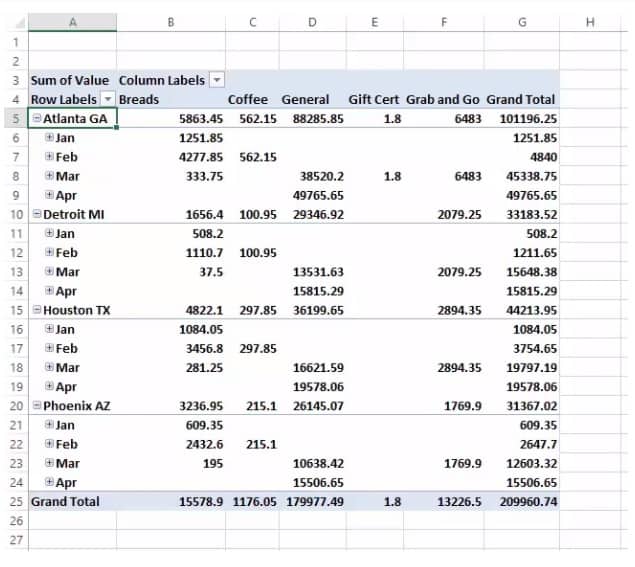Expand Jan under Atlanta GA
Screen dimensions: 635x567
click(49, 137)
